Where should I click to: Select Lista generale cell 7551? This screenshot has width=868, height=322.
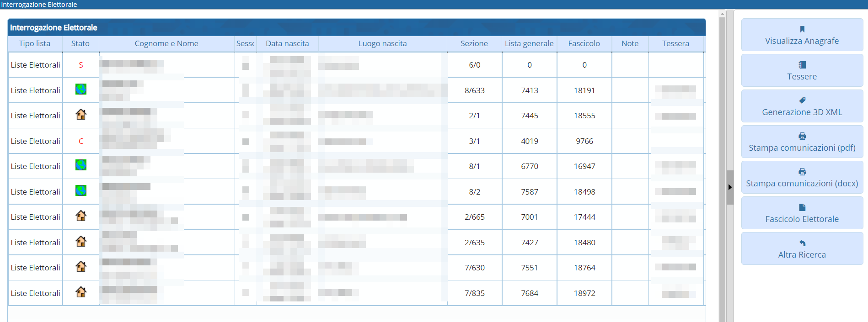point(530,268)
